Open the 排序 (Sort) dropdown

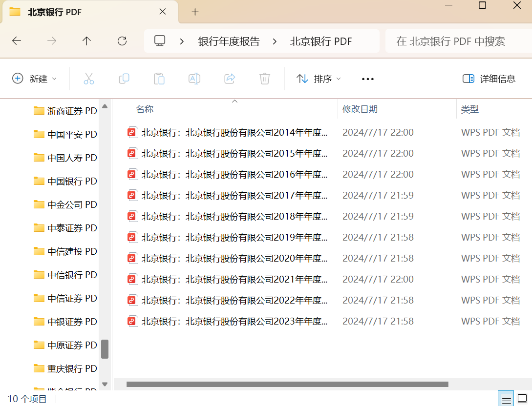319,79
